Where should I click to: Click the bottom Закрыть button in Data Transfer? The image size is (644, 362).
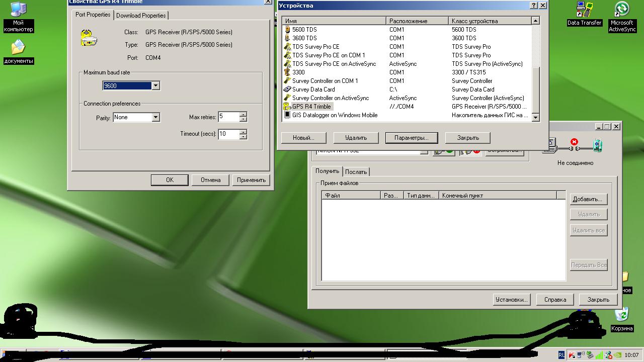point(598,300)
